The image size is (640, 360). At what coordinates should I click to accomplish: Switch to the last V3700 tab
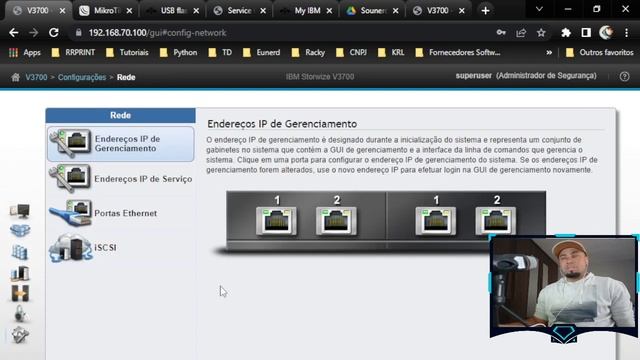(439, 11)
